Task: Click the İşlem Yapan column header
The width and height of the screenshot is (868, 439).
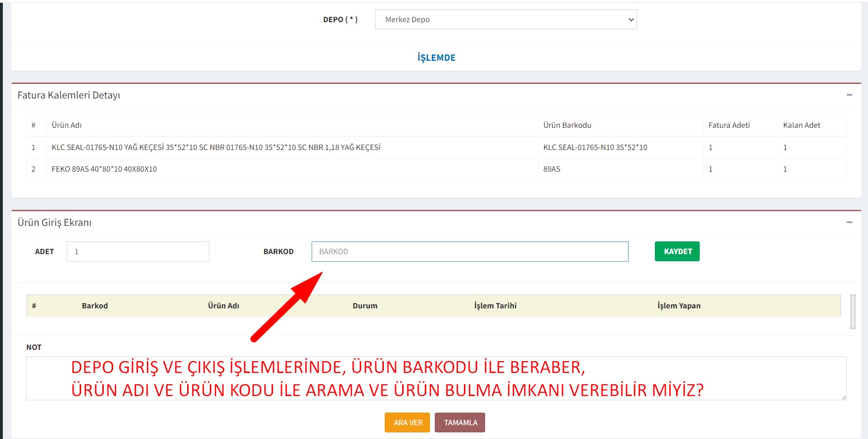Action: tap(678, 306)
